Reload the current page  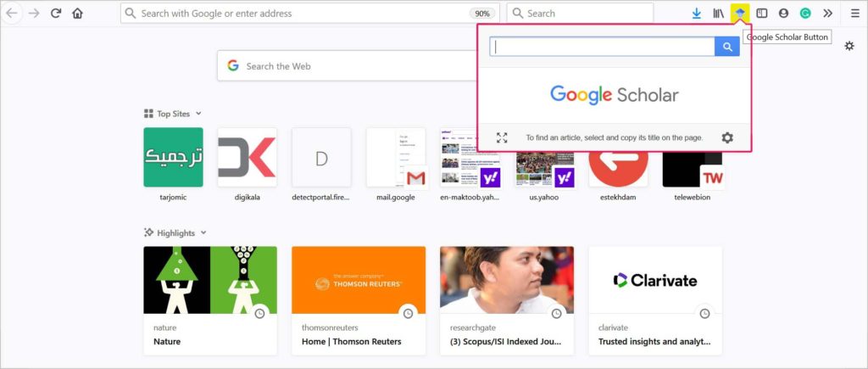pyautogui.click(x=55, y=14)
